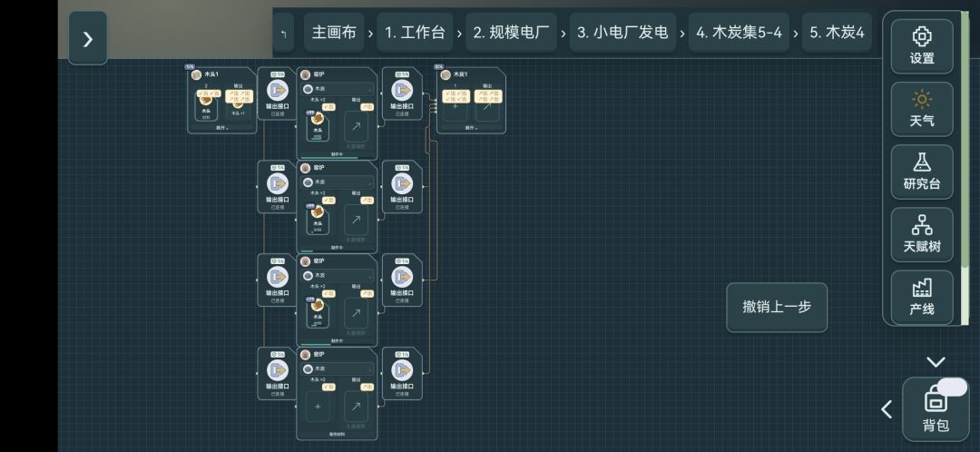
Task: Click the 输出接口 icon left of first 窑炉
Action: 278,90
